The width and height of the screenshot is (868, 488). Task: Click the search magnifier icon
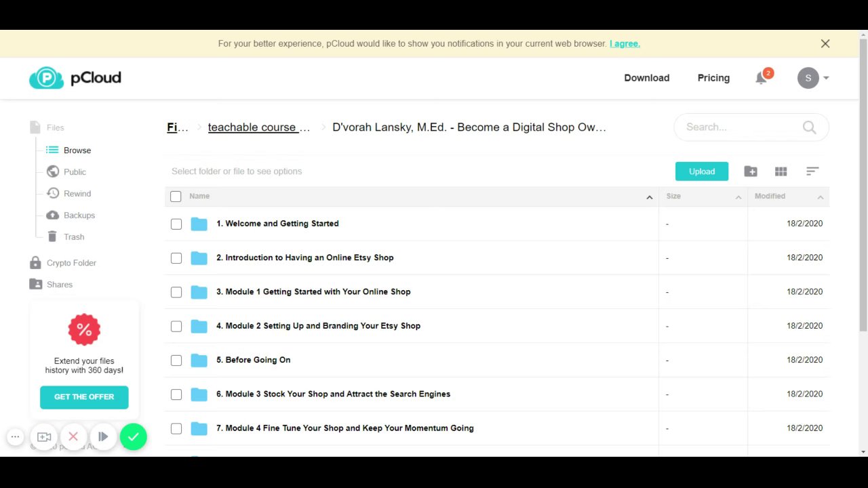pos(809,127)
